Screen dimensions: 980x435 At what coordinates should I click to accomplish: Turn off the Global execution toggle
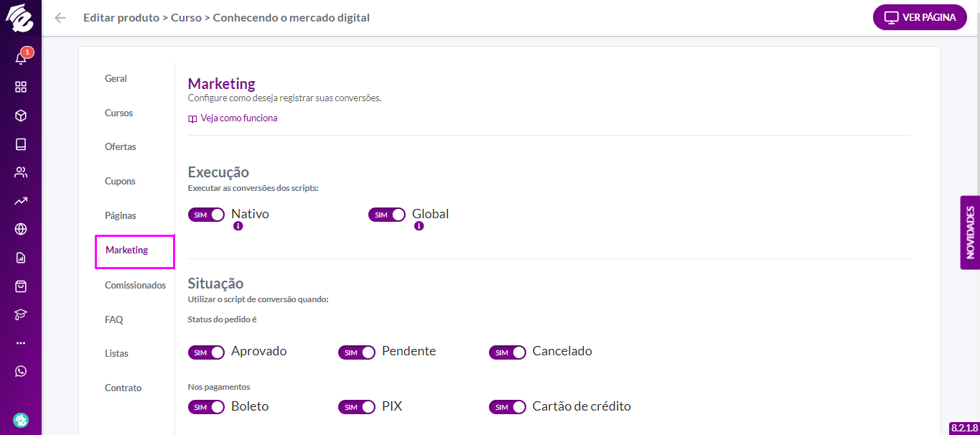click(387, 215)
